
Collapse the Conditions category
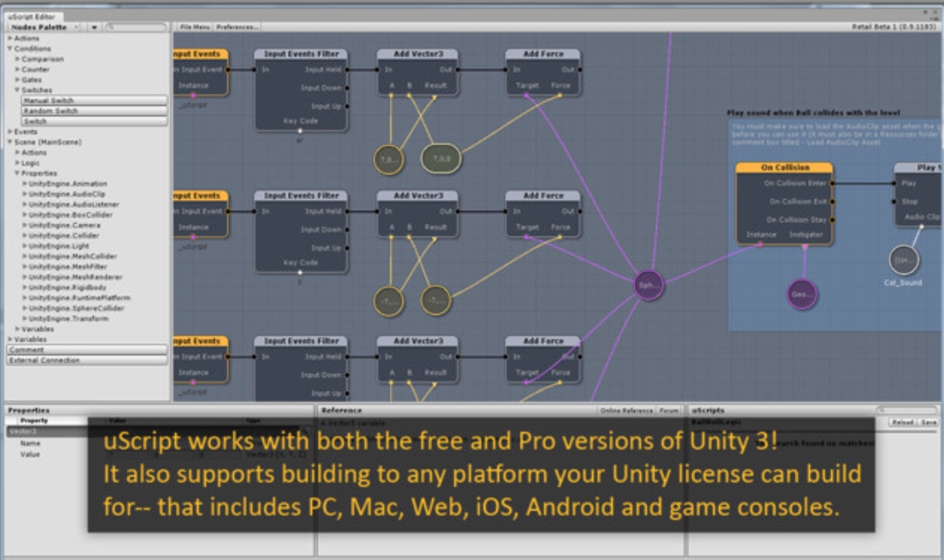tap(10, 48)
